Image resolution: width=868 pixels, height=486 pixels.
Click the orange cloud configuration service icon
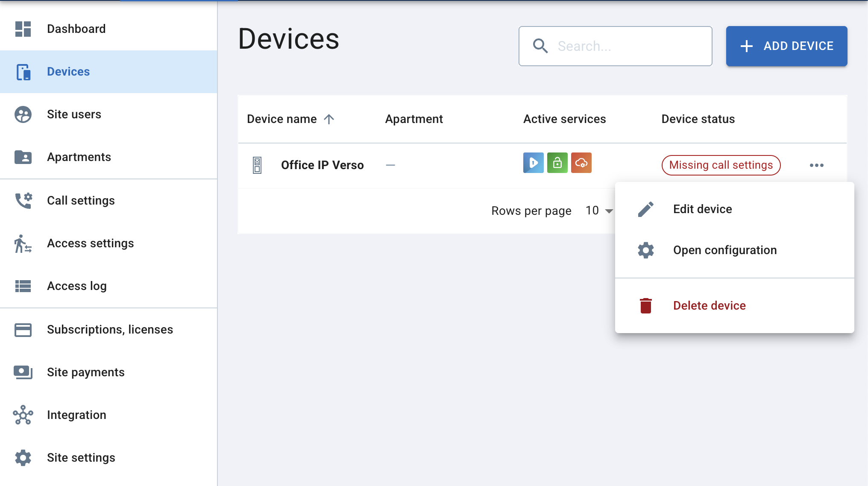pyautogui.click(x=581, y=163)
